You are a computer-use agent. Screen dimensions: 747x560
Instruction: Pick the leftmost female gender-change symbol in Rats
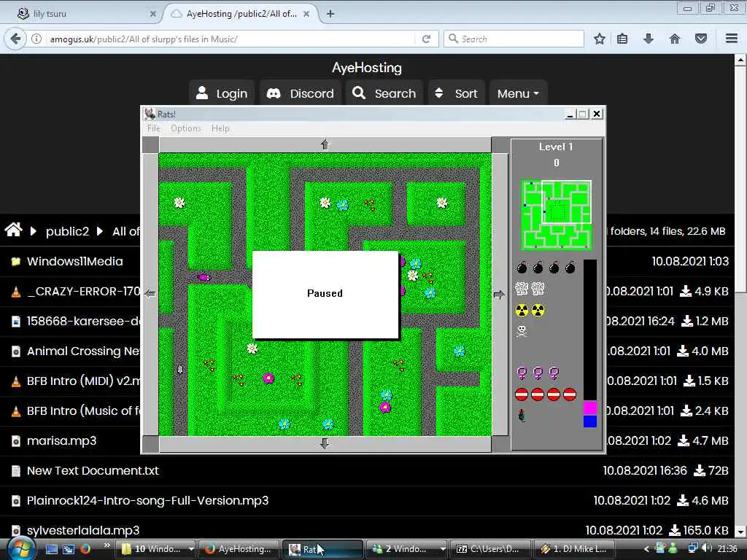pos(522,373)
